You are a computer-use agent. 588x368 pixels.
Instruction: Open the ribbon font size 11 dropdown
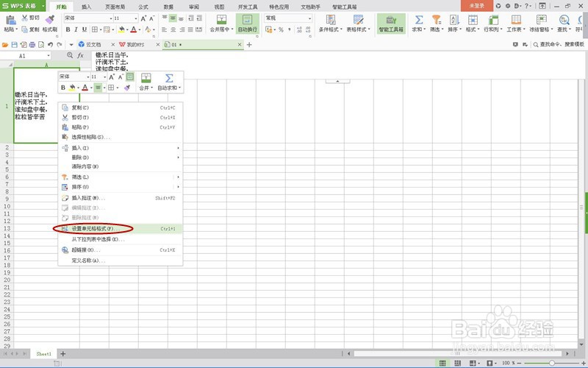click(x=136, y=18)
